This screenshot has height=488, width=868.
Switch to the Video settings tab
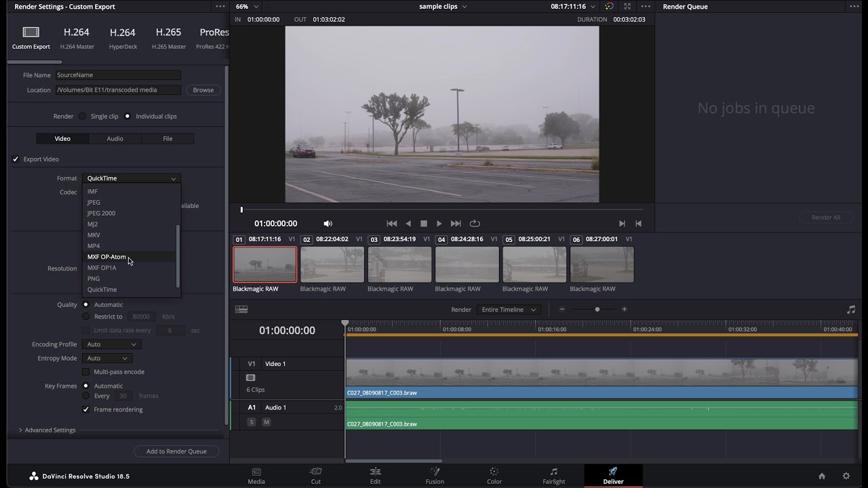62,138
